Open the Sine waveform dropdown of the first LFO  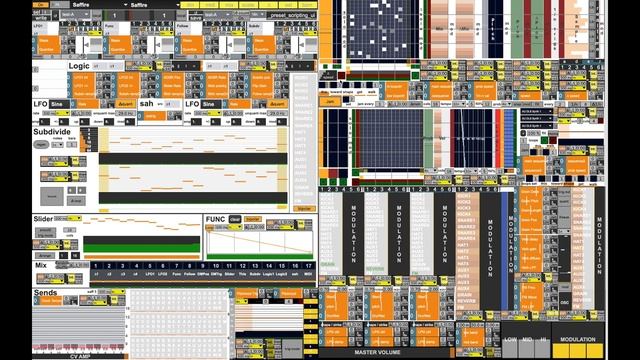coord(59,104)
